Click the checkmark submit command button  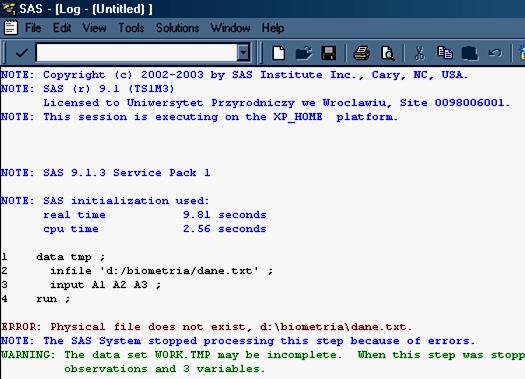(22, 53)
